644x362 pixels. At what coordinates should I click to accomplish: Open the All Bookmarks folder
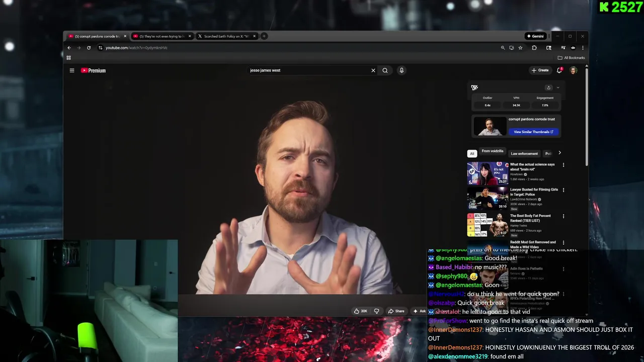[x=571, y=58]
